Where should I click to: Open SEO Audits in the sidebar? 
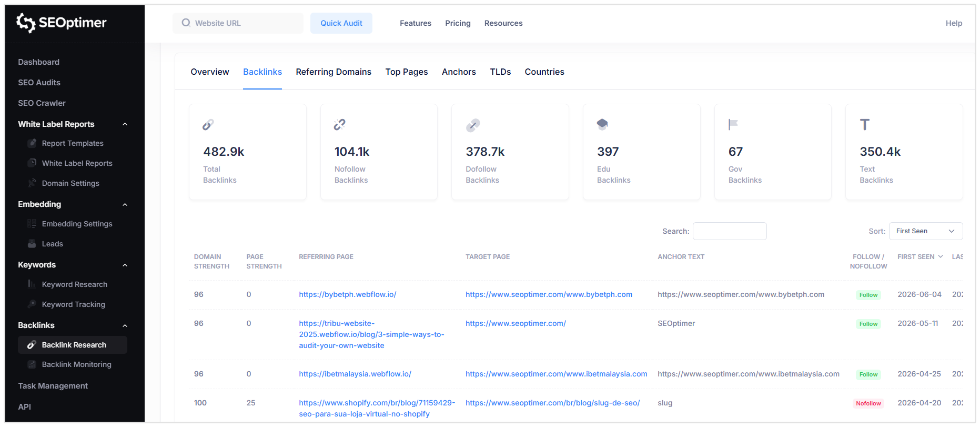coord(39,83)
